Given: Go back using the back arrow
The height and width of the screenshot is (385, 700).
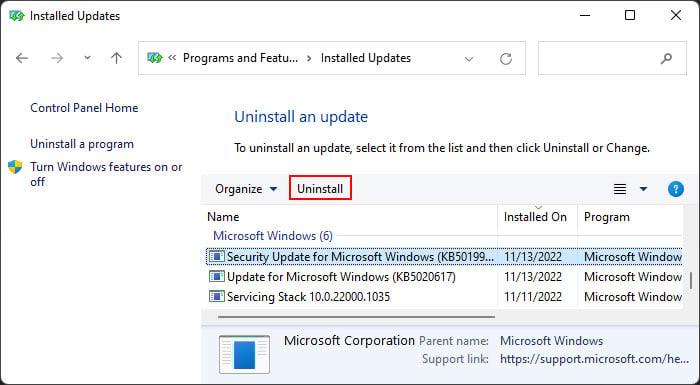Looking at the screenshot, I should pyautogui.click(x=21, y=58).
